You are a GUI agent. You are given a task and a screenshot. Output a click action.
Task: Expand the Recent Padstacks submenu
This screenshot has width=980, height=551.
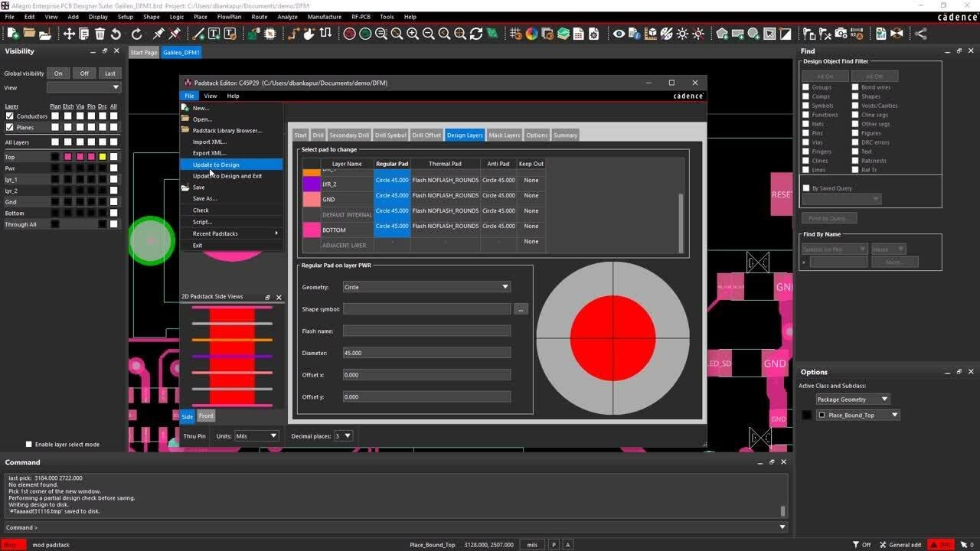tap(231, 233)
